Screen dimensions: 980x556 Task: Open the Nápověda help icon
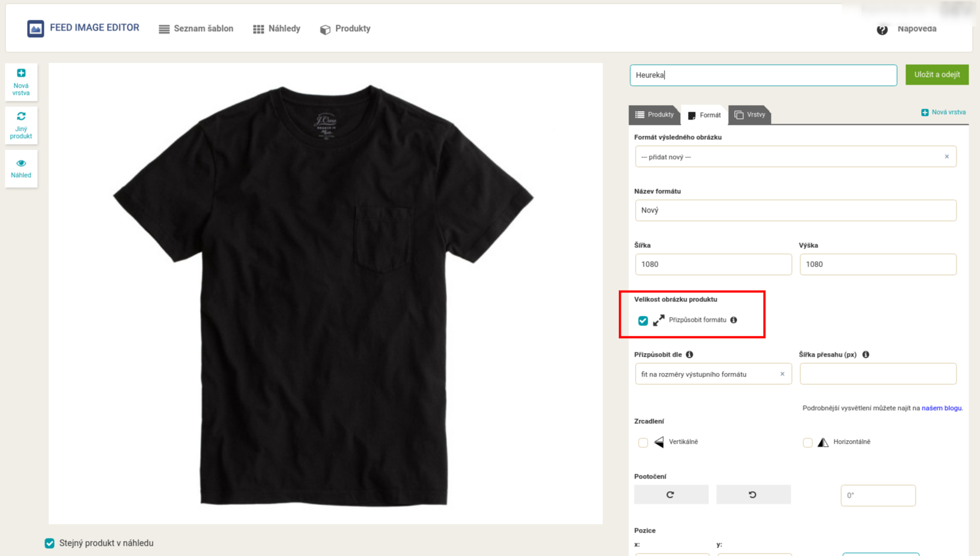point(882,29)
